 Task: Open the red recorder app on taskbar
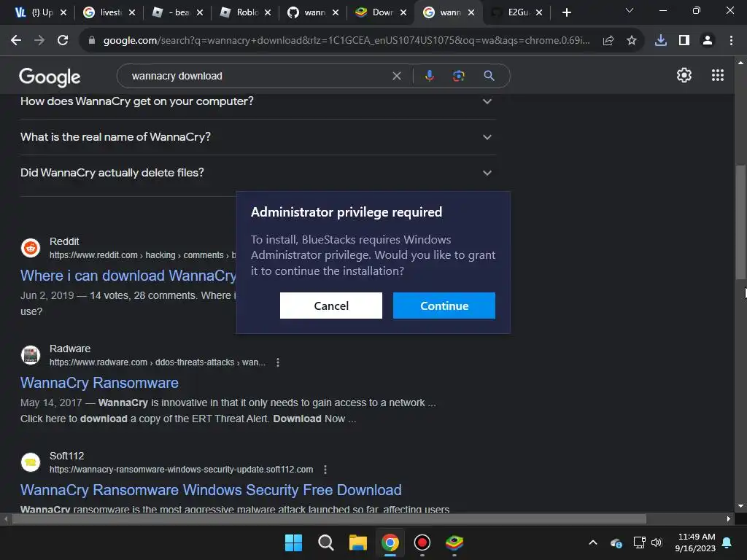click(422, 542)
